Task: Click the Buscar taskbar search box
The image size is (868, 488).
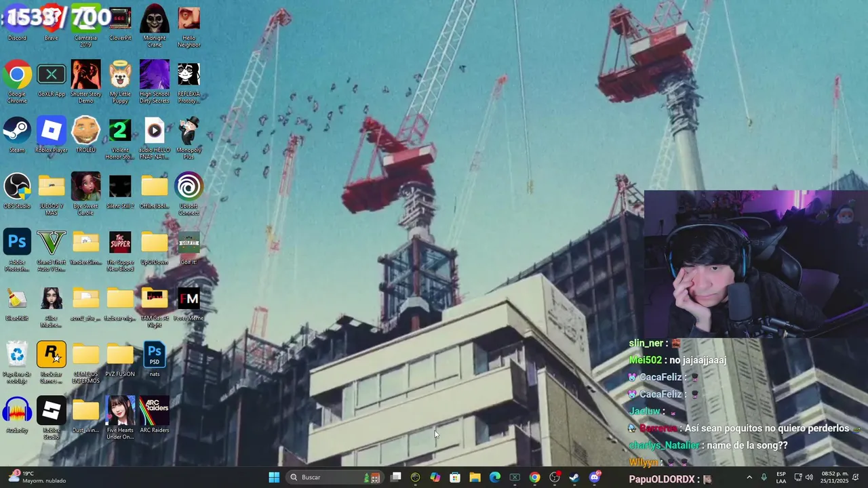Action: [x=334, y=477]
